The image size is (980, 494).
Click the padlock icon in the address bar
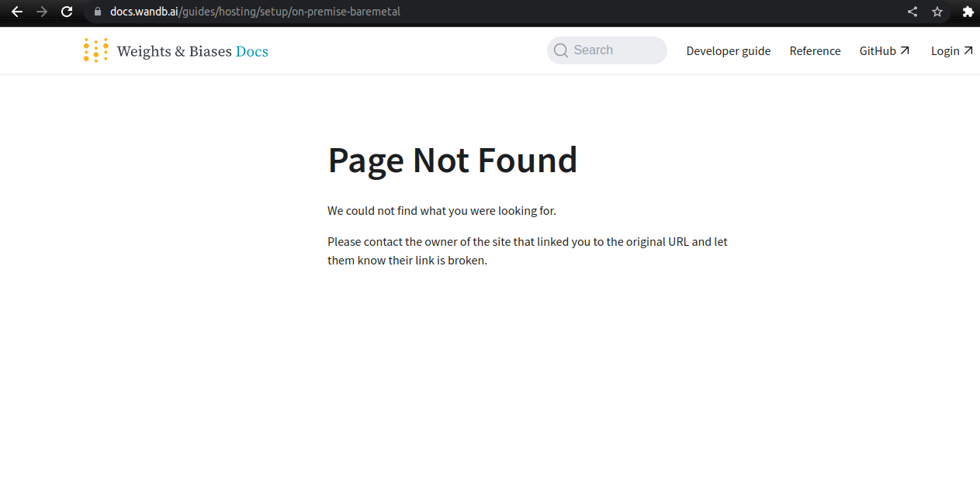pos(97,12)
